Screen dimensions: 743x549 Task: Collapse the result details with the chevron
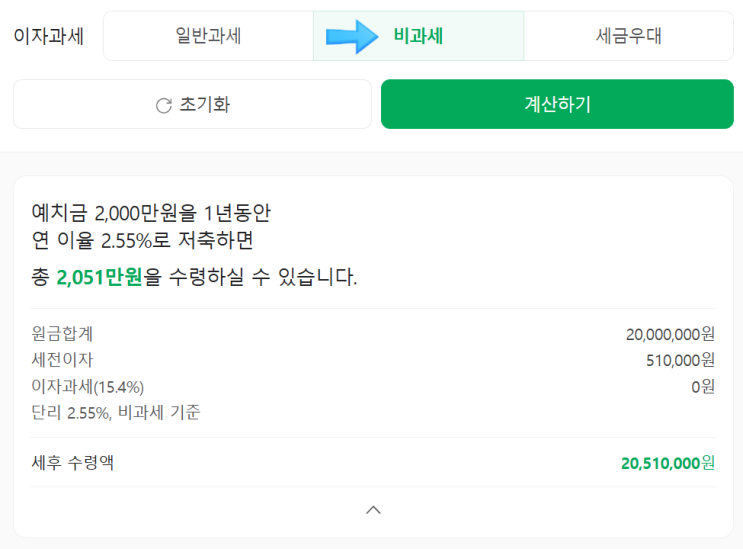(373, 510)
